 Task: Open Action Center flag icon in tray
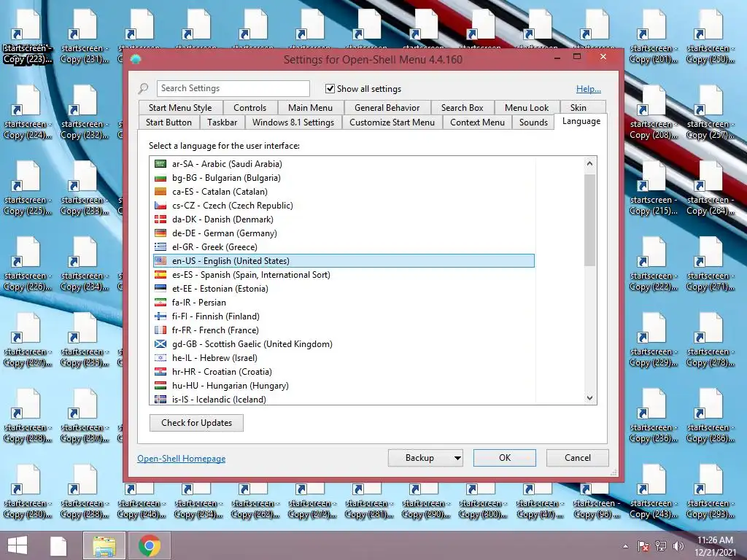click(x=643, y=546)
